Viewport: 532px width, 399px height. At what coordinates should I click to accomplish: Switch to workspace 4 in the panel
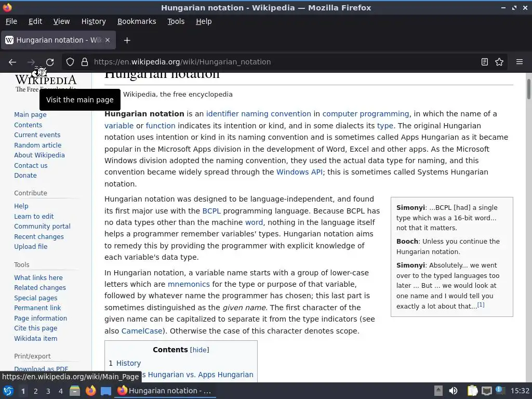point(61,391)
